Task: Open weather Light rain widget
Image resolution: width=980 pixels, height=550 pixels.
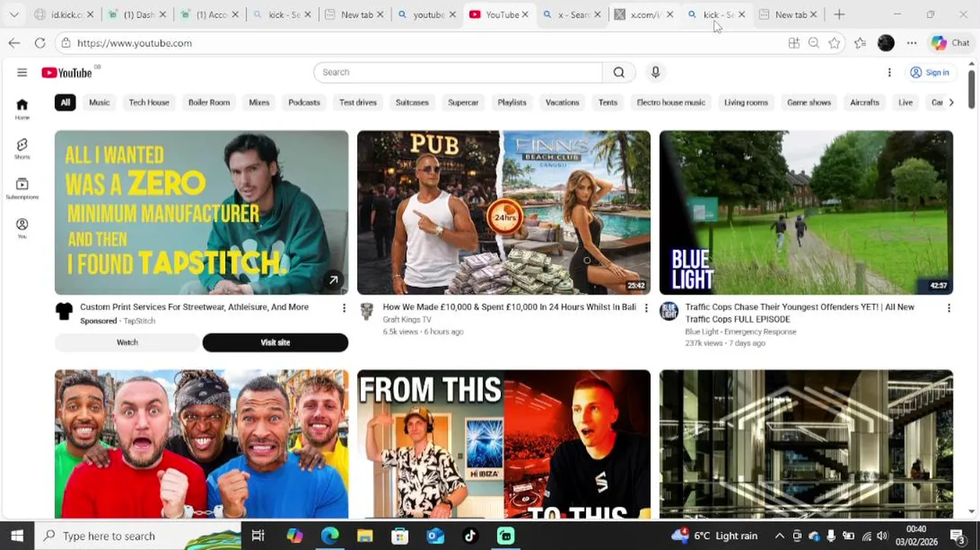Action: (x=715, y=536)
